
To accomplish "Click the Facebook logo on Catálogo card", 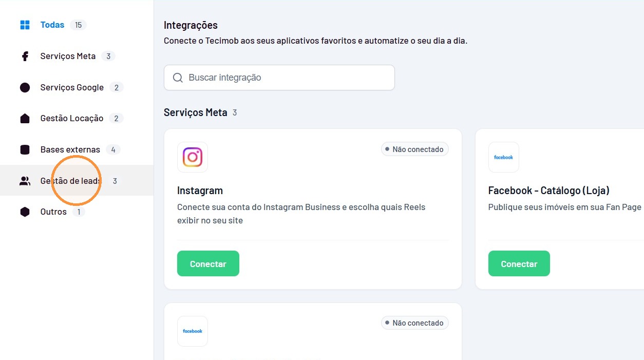I will (x=503, y=157).
